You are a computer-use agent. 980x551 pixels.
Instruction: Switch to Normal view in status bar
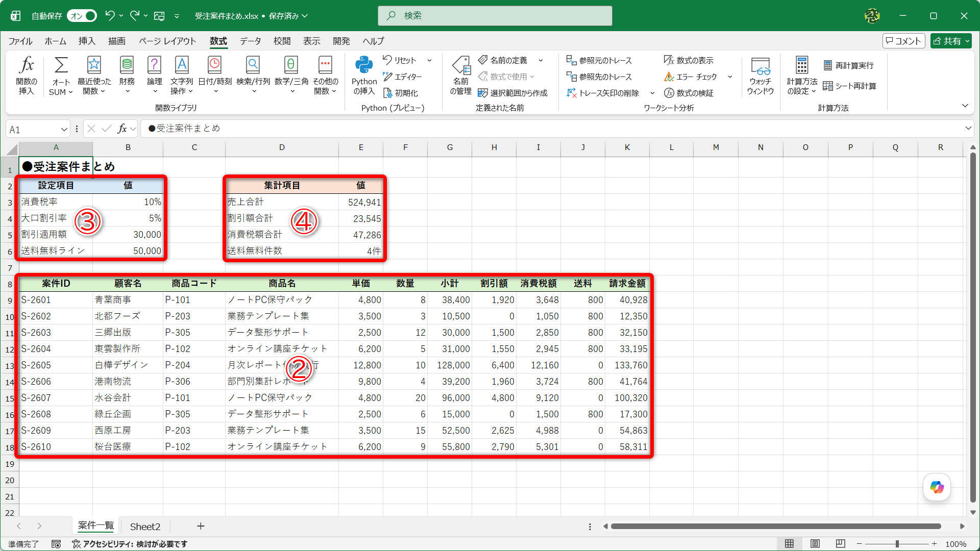pos(789,544)
